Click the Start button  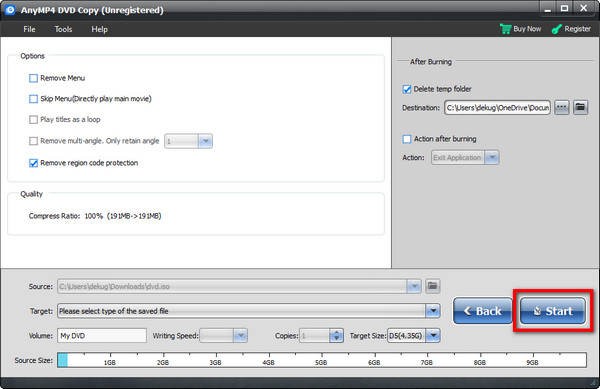553,311
